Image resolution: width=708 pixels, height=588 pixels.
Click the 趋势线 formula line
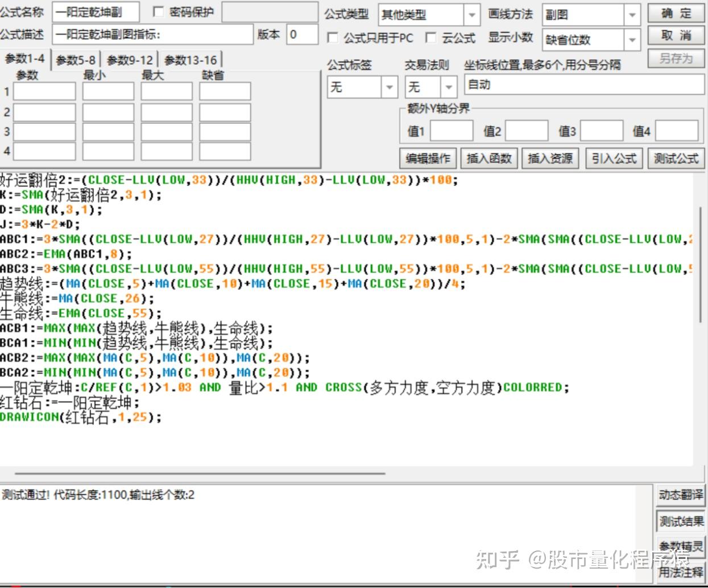(233, 284)
